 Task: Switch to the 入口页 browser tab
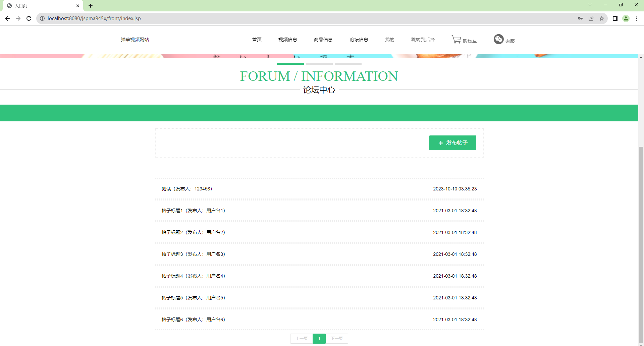[40, 6]
